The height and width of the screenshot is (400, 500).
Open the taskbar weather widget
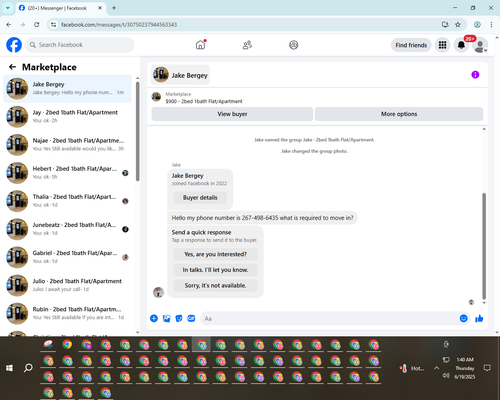(x=412, y=368)
